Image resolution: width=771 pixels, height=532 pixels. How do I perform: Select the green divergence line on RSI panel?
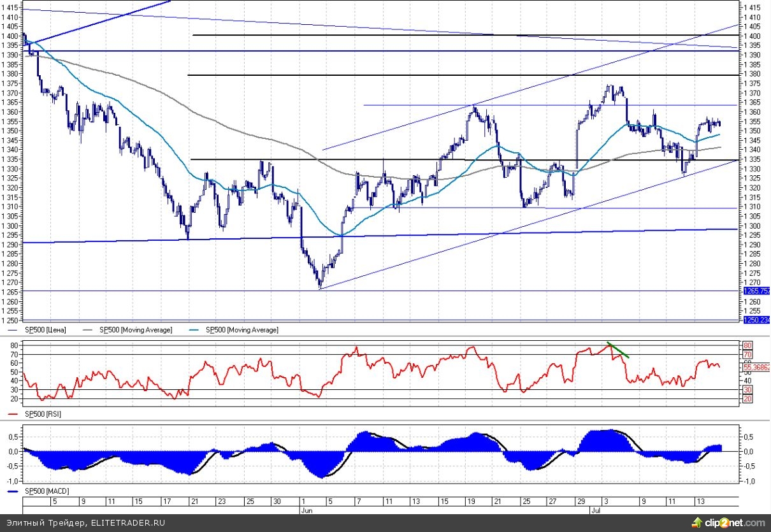tap(618, 350)
